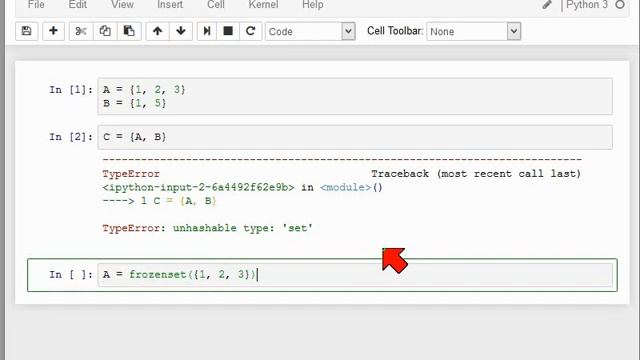Select the empty In [ ]: prompt
The width and height of the screenshot is (640, 360).
click(71, 275)
